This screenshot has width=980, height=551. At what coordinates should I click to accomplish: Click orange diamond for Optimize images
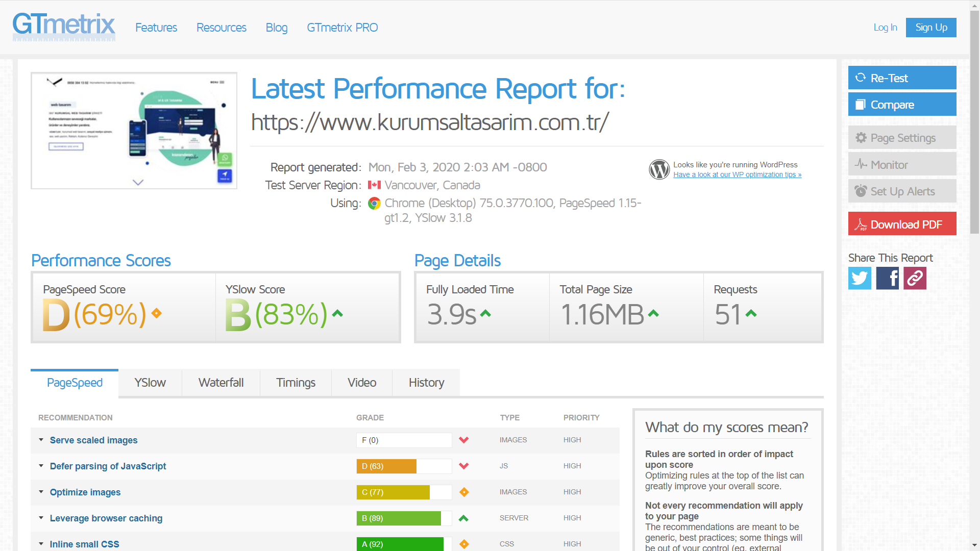pyautogui.click(x=464, y=492)
